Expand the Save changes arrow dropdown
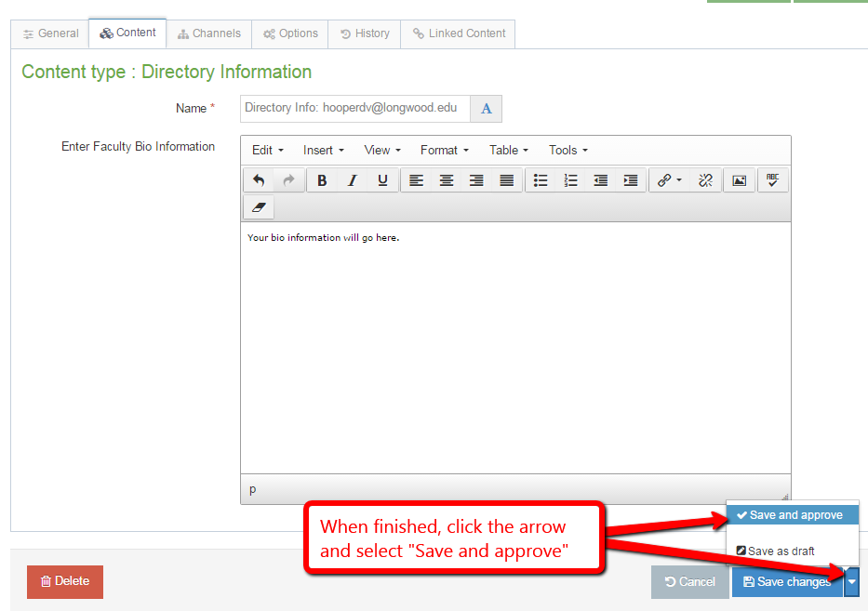This screenshot has width=868, height=611. [852, 581]
